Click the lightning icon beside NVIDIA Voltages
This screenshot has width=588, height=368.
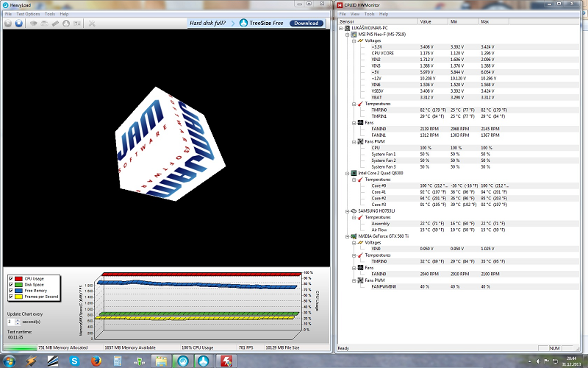(x=360, y=243)
